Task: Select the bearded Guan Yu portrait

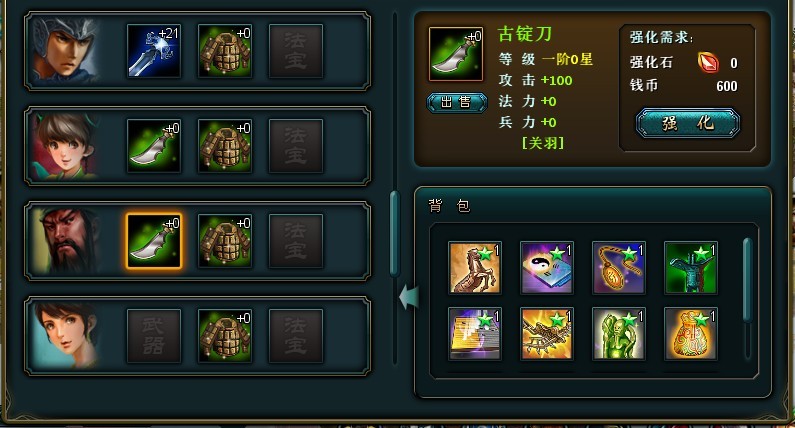Action: pos(66,241)
